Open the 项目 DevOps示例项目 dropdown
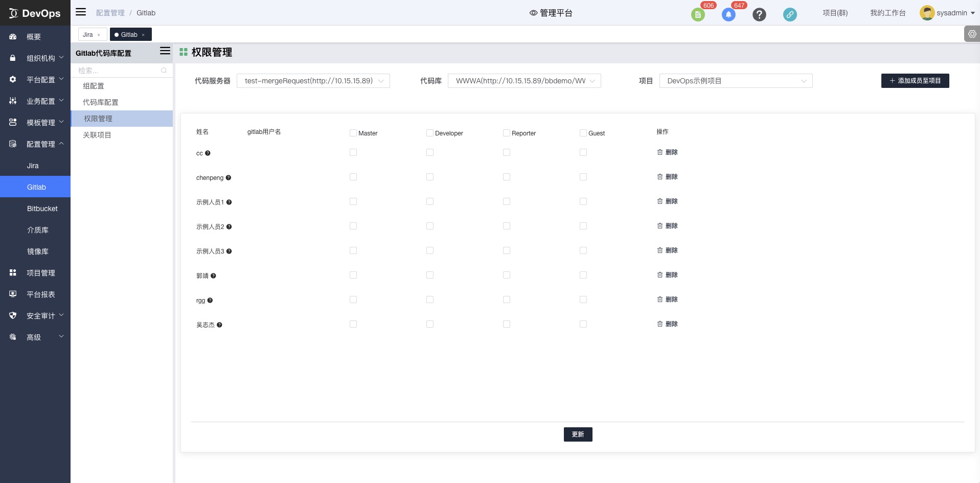This screenshot has width=980, height=483. [x=736, y=81]
